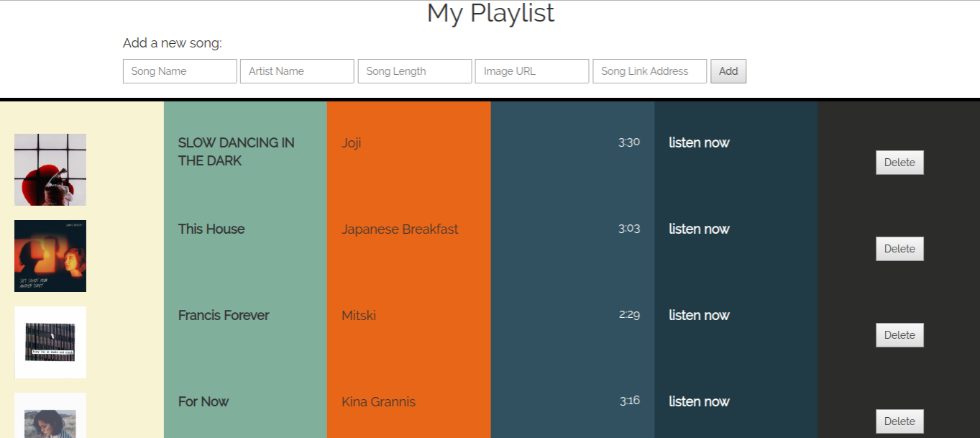Select the Francis Forever album thumbnail
Image resolution: width=980 pixels, height=438 pixels.
coord(50,342)
